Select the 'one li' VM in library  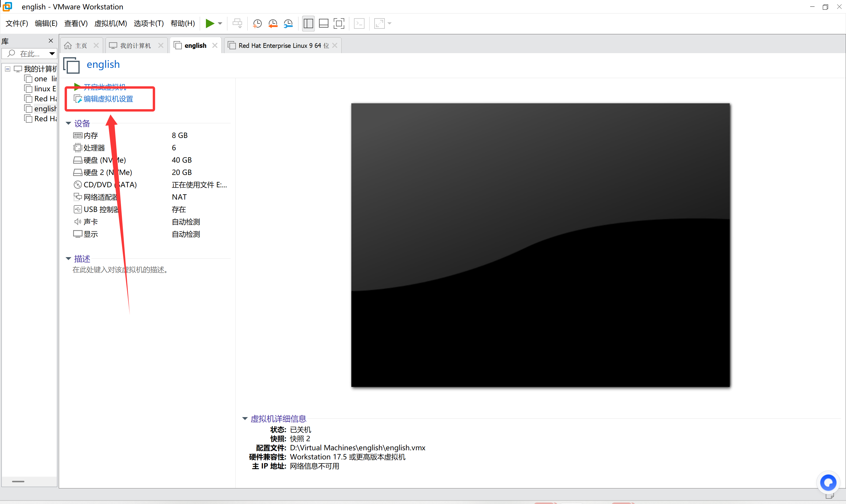pos(40,79)
